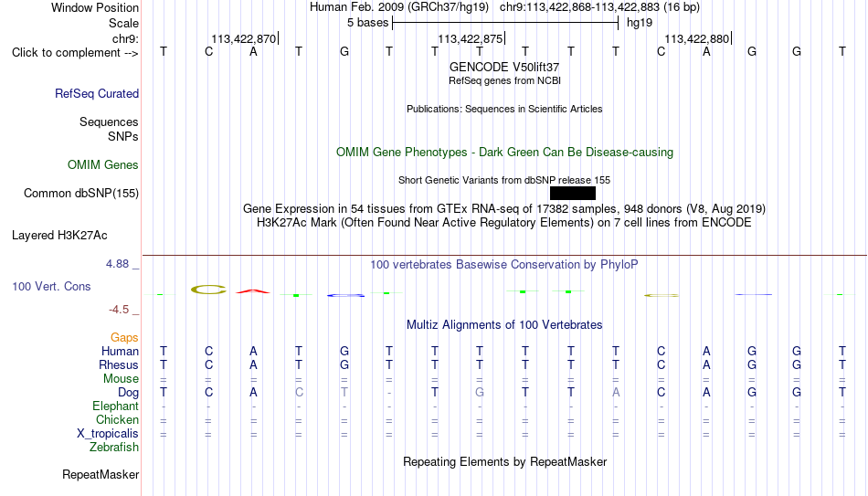Click the large yellow C conservation logo

pyautogui.click(x=208, y=290)
